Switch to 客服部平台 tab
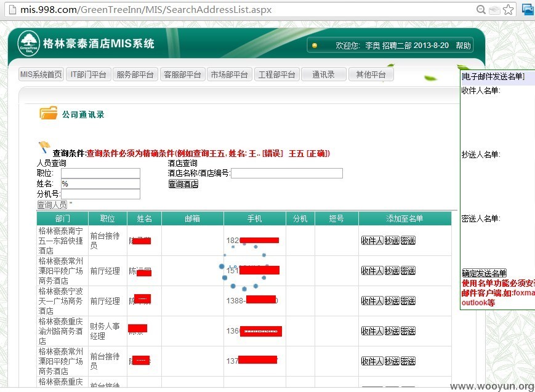 pos(183,74)
